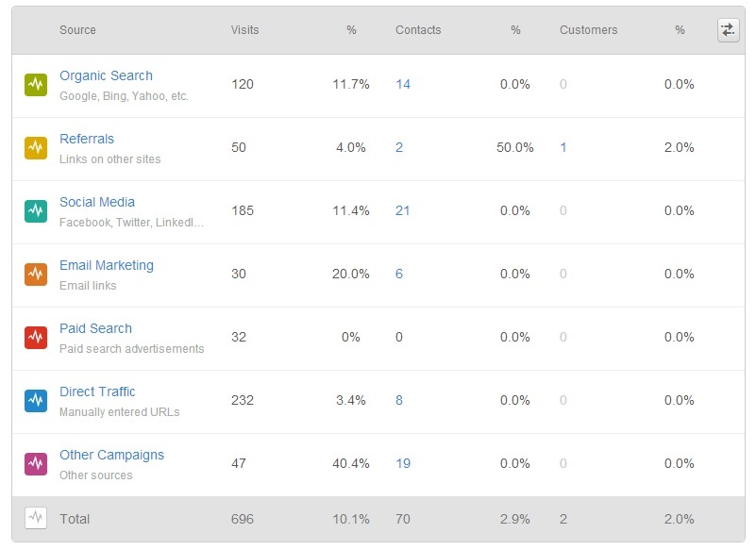756x550 pixels.
Task: Click the blue Direct Traffic pulse icon
Action: (x=36, y=400)
